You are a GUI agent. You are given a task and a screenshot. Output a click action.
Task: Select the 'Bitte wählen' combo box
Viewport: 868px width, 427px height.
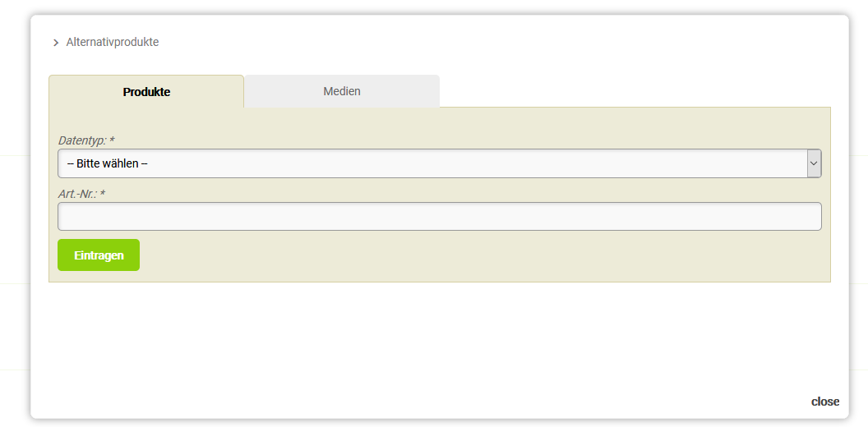[x=439, y=163]
